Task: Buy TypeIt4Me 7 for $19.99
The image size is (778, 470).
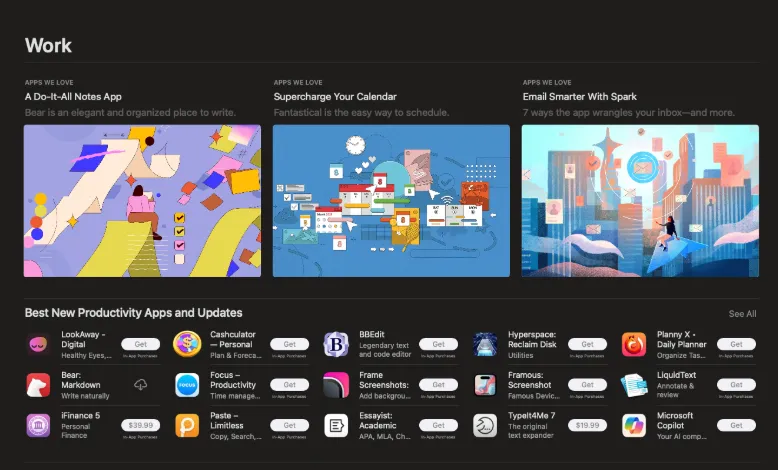Action: click(587, 425)
